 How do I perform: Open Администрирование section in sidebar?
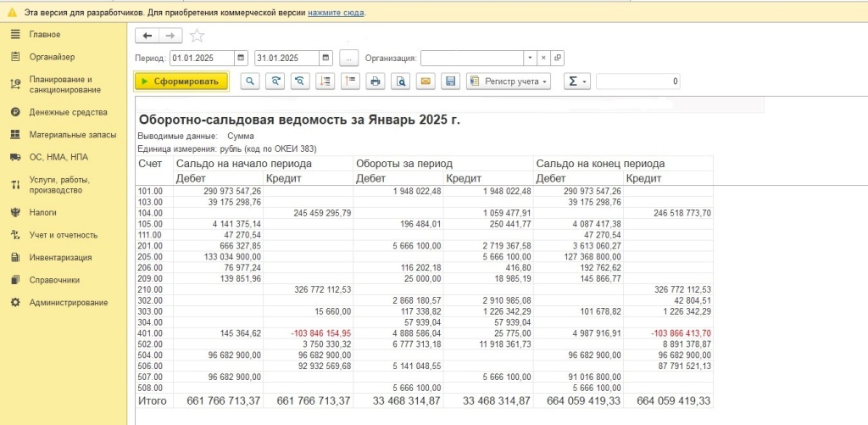[x=68, y=303]
